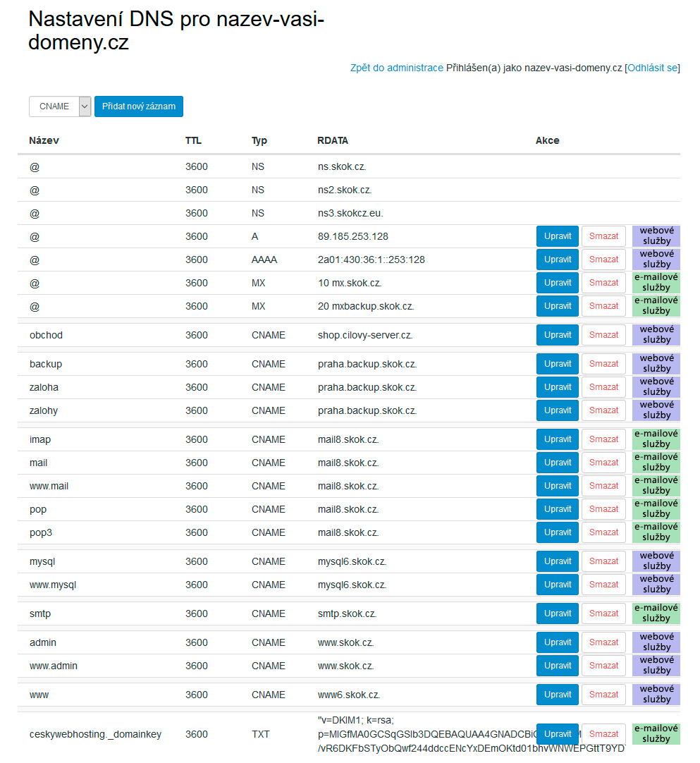Screen dimensions: 700x763
Task: Edit the www record pointing to www6.skok.cz.
Action: point(558,695)
